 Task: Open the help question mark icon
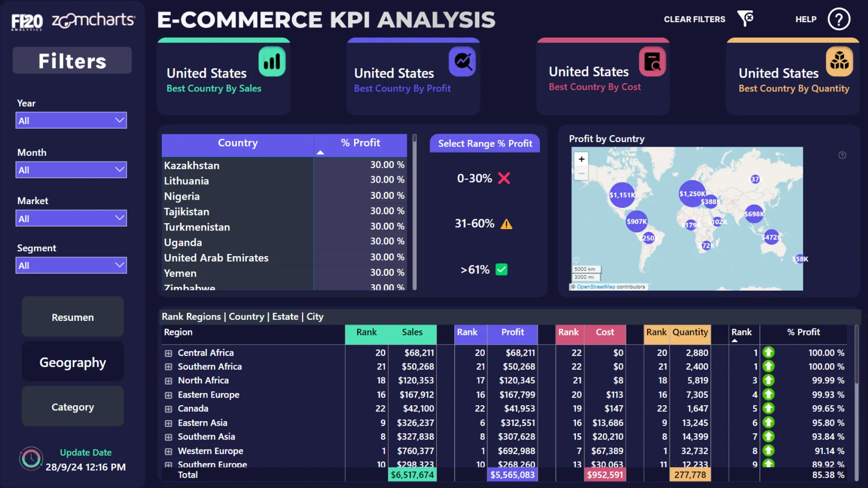click(839, 19)
